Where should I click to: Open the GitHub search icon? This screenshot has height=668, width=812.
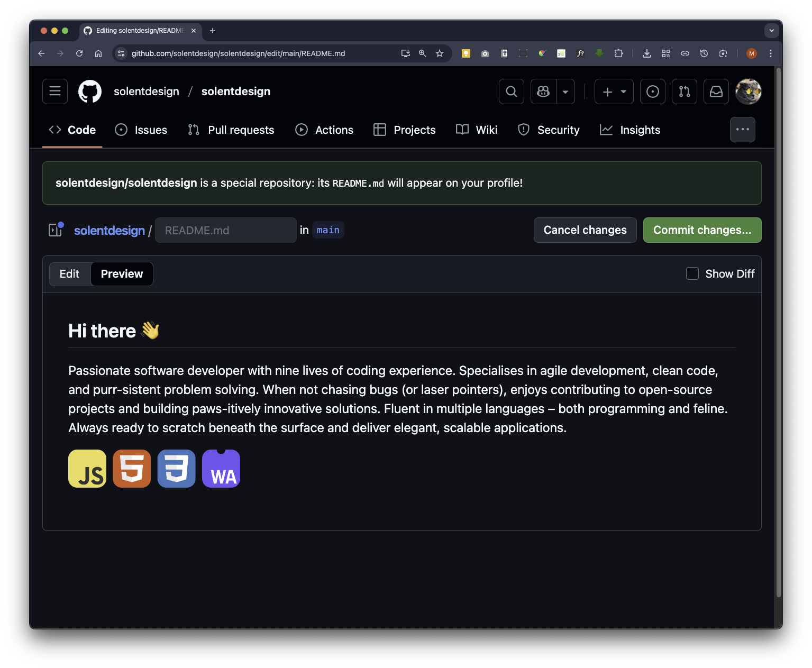(511, 91)
